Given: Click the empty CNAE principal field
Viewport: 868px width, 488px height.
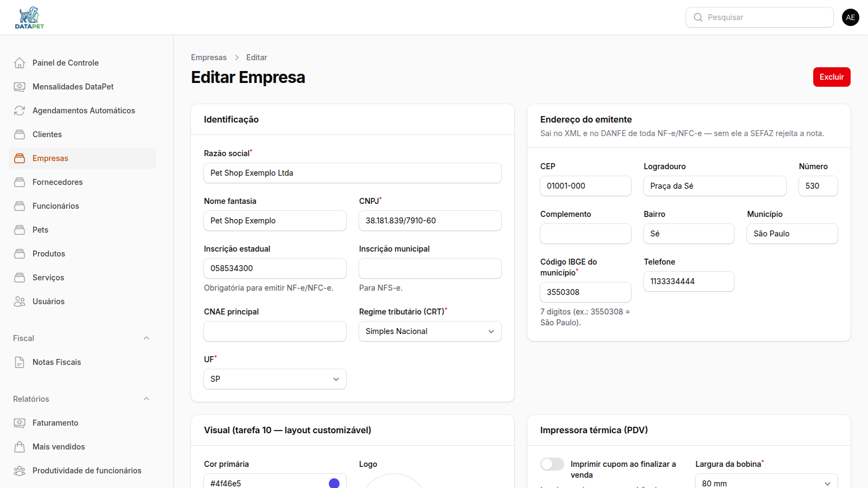Looking at the screenshot, I should [275, 331].
